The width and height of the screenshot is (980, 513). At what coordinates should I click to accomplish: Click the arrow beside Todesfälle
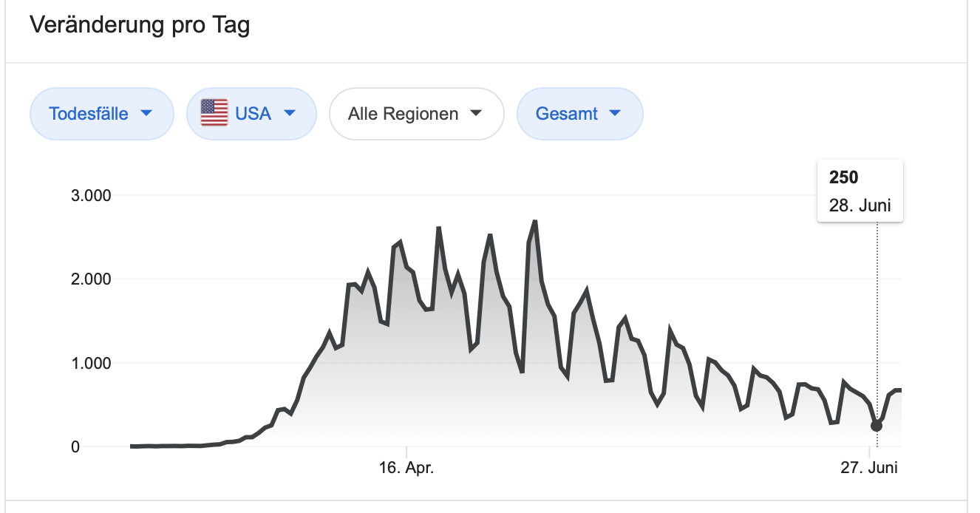(146, 113)
